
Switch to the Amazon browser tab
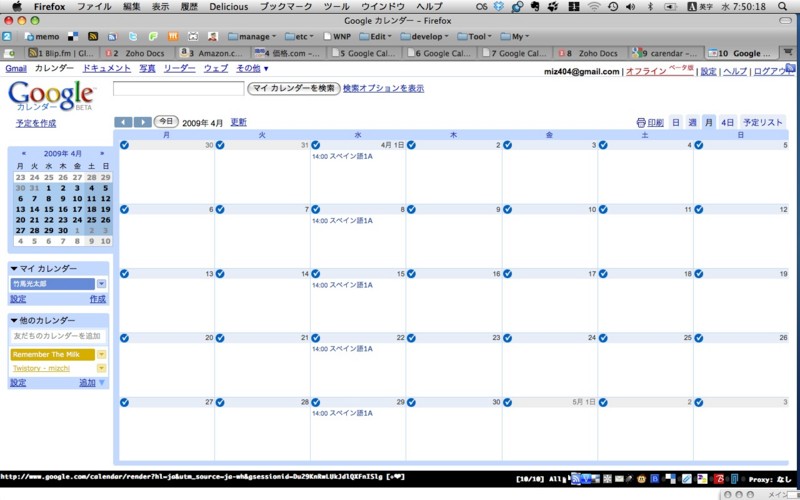click(x=214, y=53)
